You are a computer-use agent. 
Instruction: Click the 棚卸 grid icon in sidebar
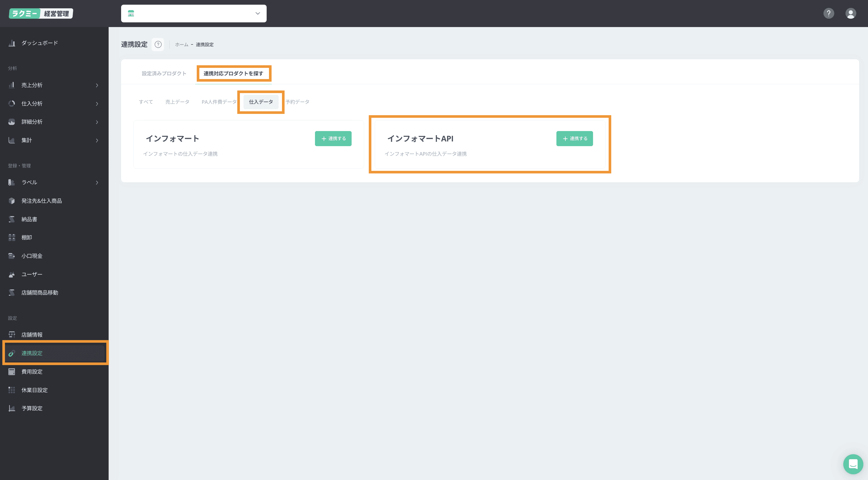click(x=12, y=238)
